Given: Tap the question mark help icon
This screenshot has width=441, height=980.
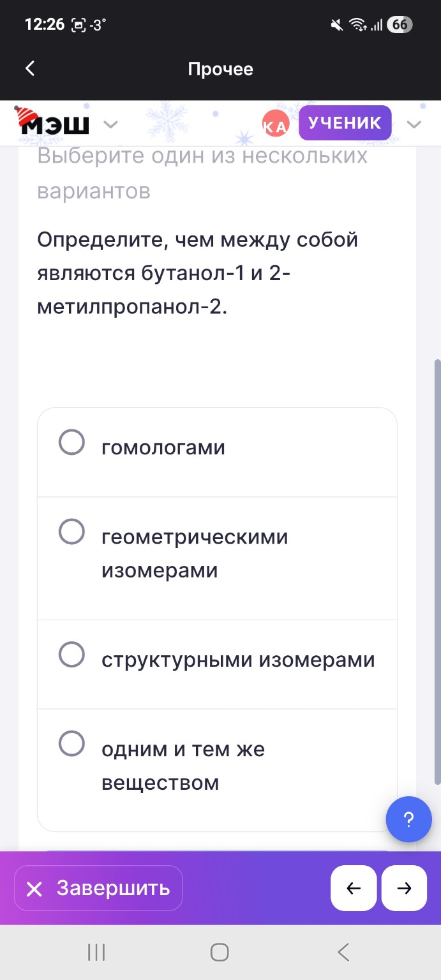Looking at the screenshot, I should [408, 819].
